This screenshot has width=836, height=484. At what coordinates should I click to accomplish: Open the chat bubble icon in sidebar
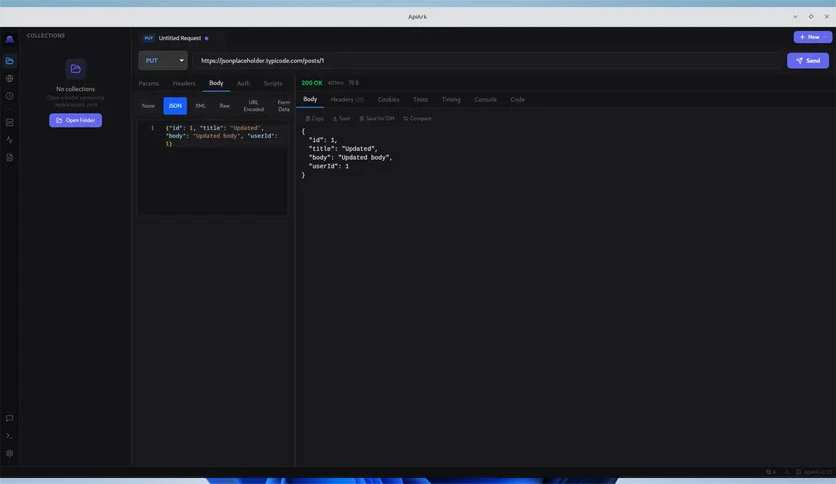(10, 418)
